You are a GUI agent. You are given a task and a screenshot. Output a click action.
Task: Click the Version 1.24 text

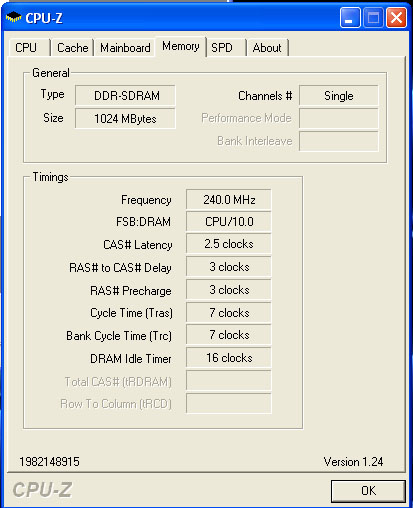pos(353,462)
